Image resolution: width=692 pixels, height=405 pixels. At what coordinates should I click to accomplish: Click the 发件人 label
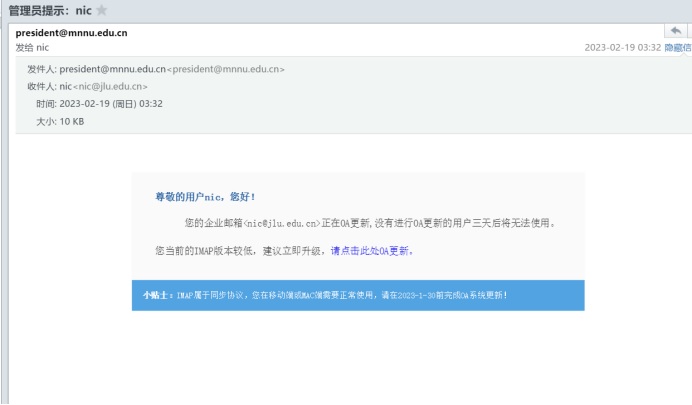41,69
